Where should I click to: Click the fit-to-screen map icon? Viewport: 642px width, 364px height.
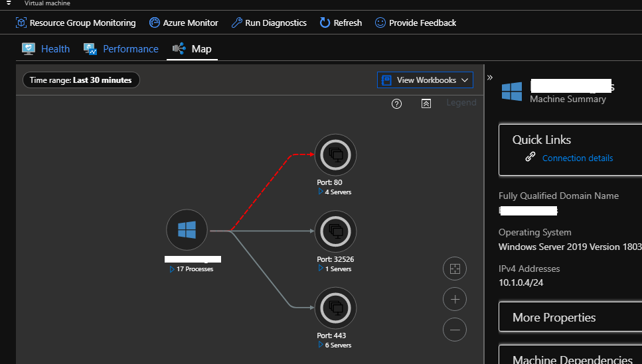[x=455, y=269]
